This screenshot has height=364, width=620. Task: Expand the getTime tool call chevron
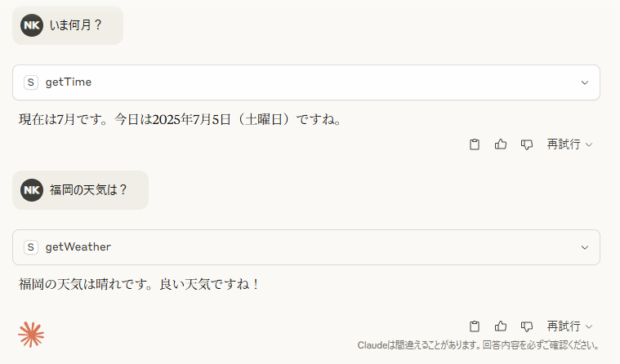tap(584, 82)
